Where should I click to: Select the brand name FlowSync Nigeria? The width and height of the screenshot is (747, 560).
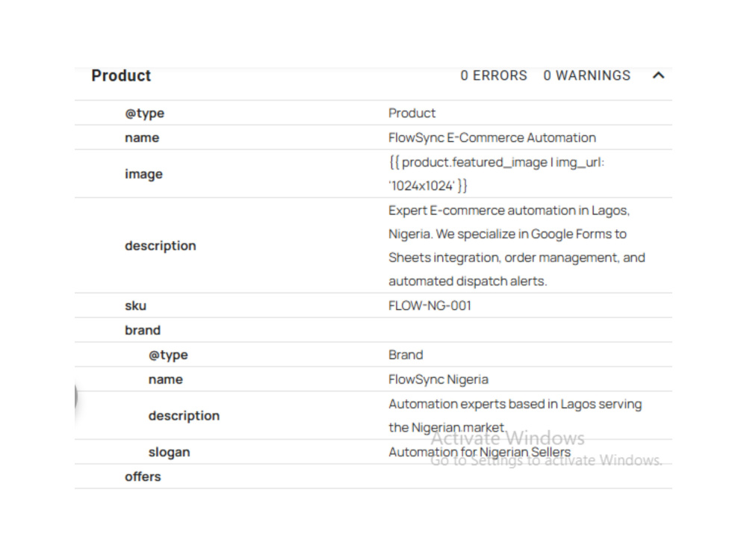(x=438, y=379)
